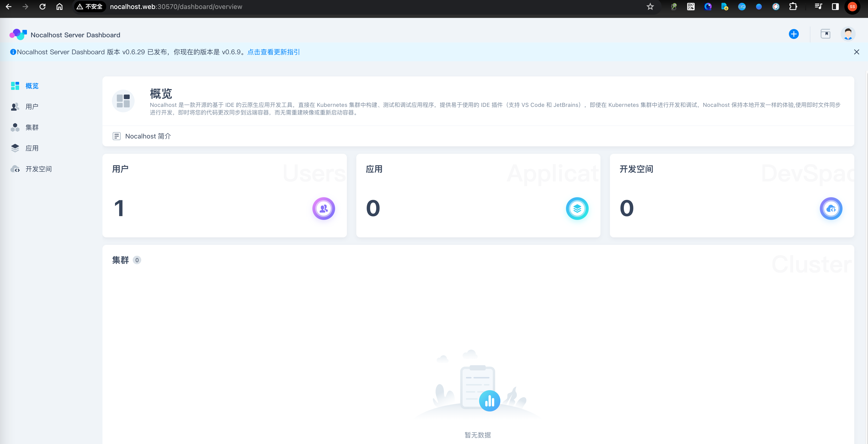The width and height of the screenshot is (868, 444).
Task: Click the 暂无数据 empty state text
Action: click(x=477, y=435)
